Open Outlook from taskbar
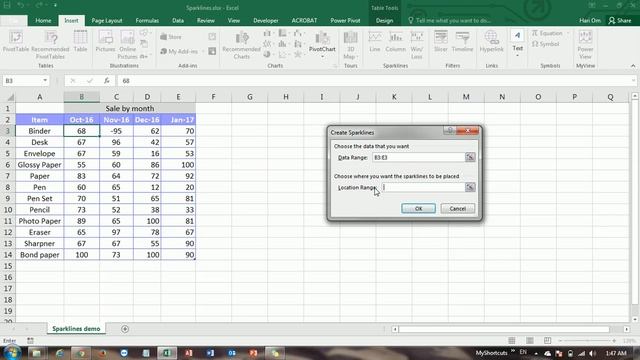 pyautogui.click(x=232, y=353)
